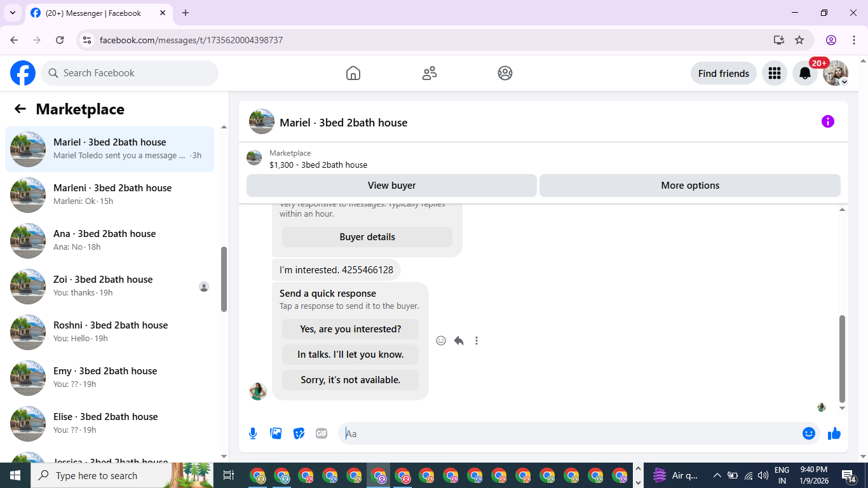Select the Mariel 3bed 2bath house conversation

(110, 149)
